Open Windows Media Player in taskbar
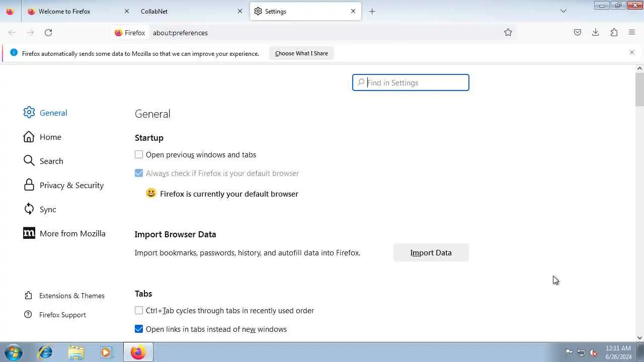The height and width of the screenshot is (362, 644). coord(106,352)
